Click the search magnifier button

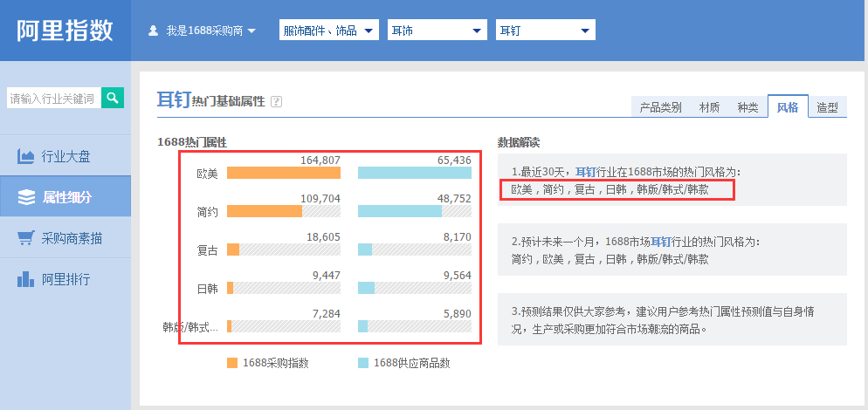(x=112, y=98)
